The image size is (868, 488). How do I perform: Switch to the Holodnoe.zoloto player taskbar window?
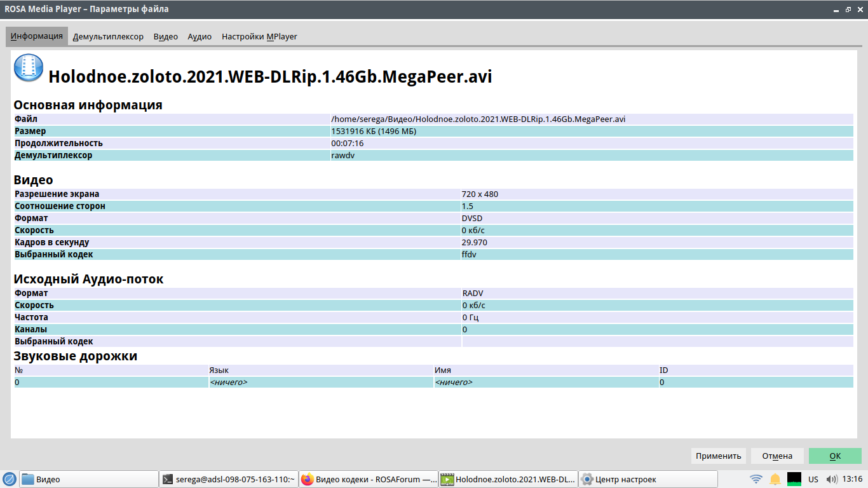click(x=508, y=479)
